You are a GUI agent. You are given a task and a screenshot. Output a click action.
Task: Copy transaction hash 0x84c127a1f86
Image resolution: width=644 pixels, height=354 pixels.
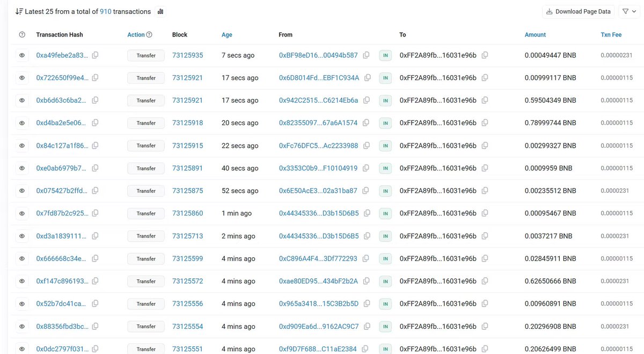[95, 146]
